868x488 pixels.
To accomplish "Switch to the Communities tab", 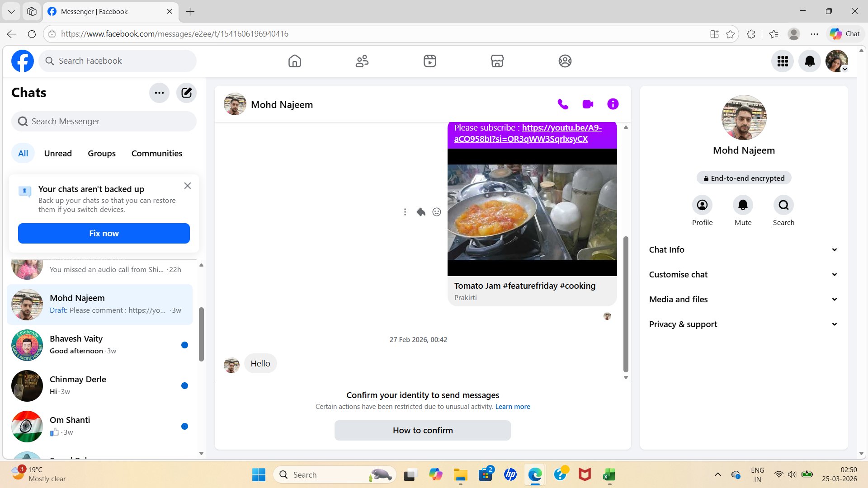I will coord(156,154).
